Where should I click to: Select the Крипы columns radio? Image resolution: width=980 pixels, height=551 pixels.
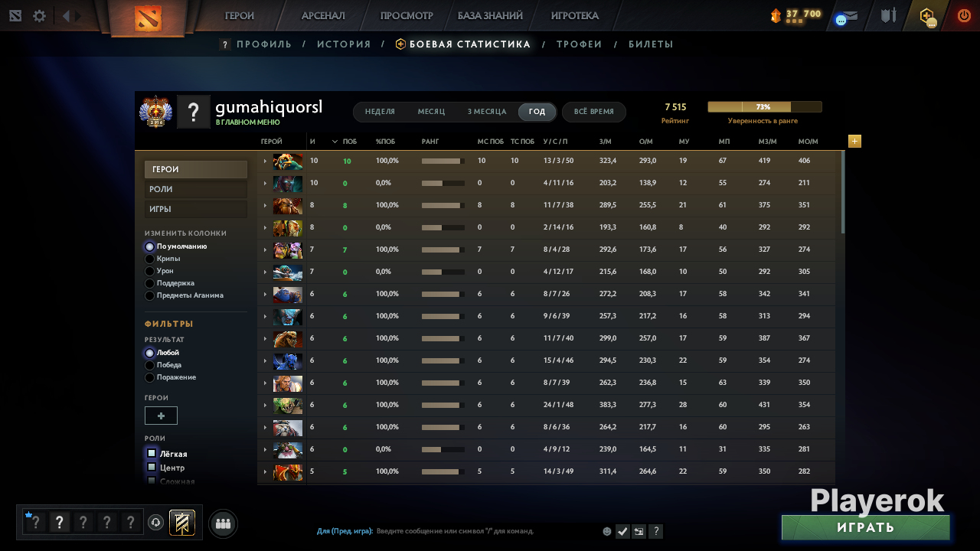(x=150, y=259)
